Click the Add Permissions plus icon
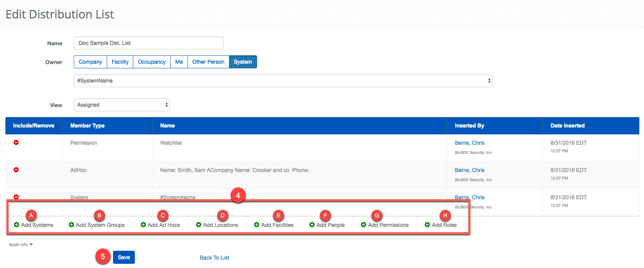 tap(363, 225)
